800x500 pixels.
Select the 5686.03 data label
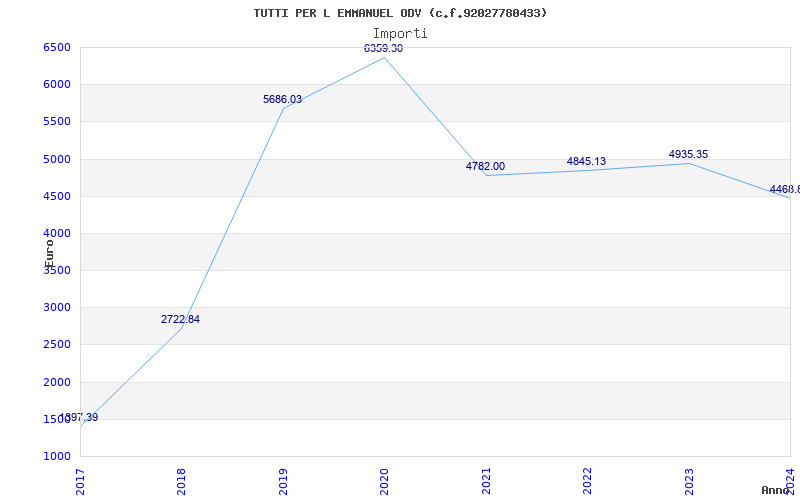coord(282,99)
